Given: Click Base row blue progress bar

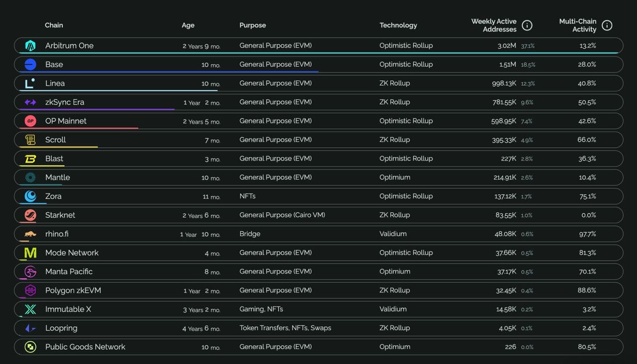Looking at the screenshot, I should pos(169,72).
